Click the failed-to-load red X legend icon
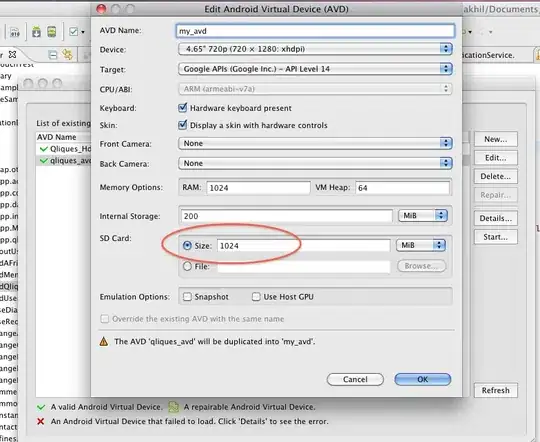The width and height of the screenshot is (540, 442). click(x=41, y=421)
